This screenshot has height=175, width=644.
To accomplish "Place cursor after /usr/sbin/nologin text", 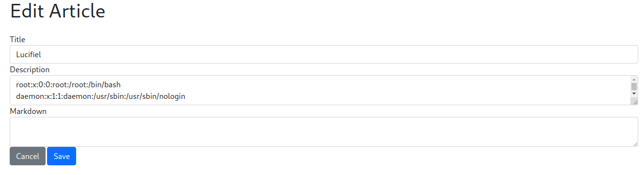I will [185, 96].
